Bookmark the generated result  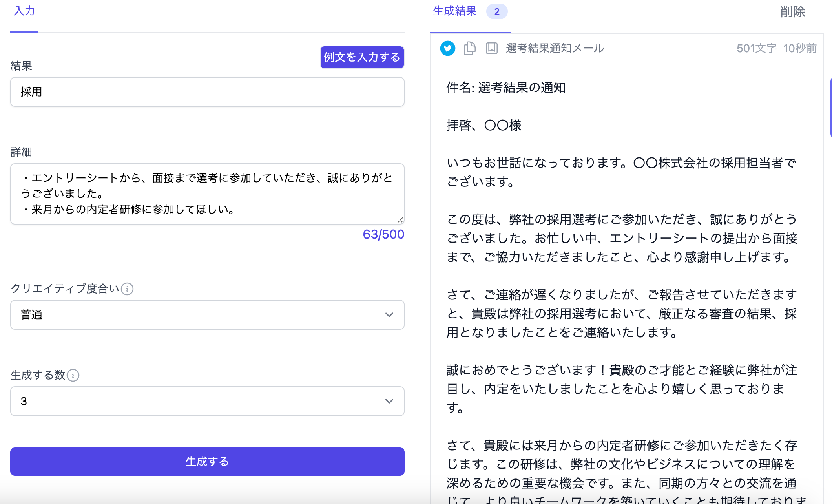491,48
